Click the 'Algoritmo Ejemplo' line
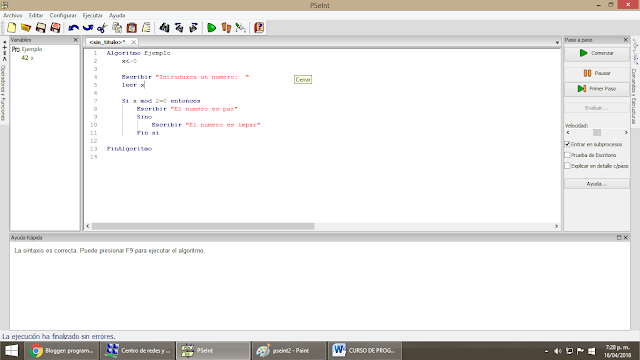Image resolution: width=640 pixels, height=360 pixels. 138,53
